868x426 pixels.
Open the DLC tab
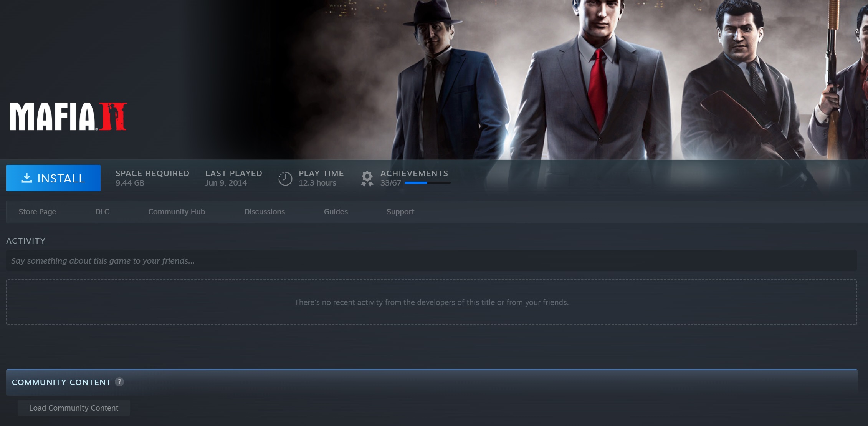click(102, 212)
